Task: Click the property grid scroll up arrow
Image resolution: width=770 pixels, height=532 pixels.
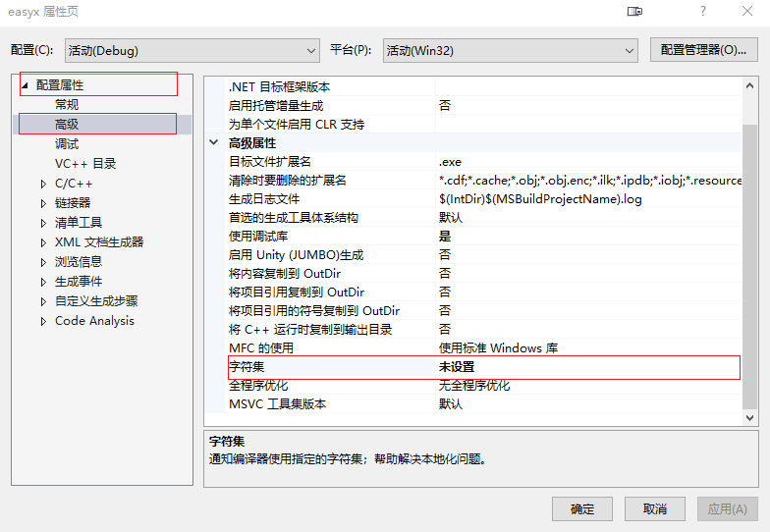Action: [x=749, y=86]
